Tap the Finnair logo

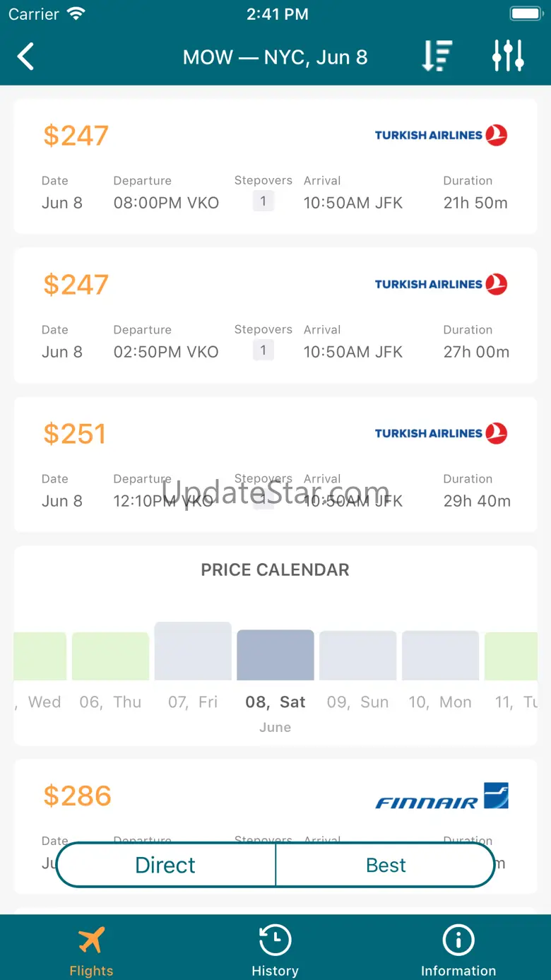tap(442, 796)
